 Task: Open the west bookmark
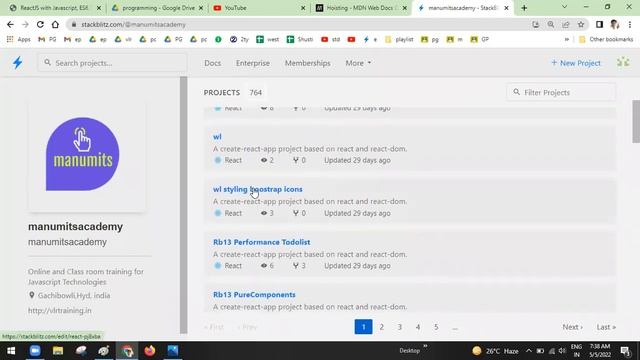pos(268,39)
